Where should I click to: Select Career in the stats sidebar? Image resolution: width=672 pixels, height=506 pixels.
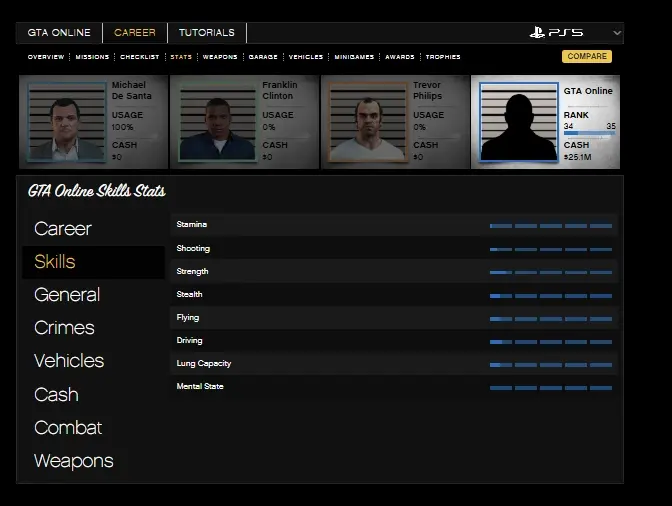63,229
